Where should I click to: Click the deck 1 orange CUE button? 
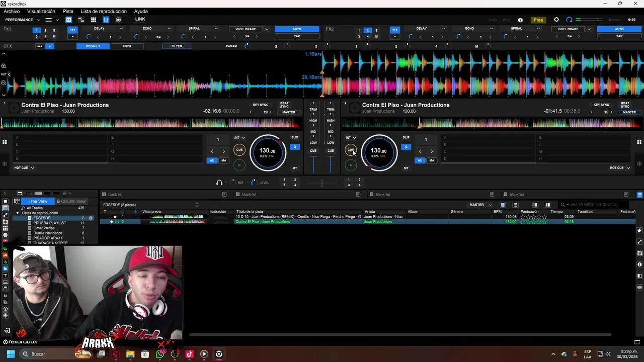point(239,150)
